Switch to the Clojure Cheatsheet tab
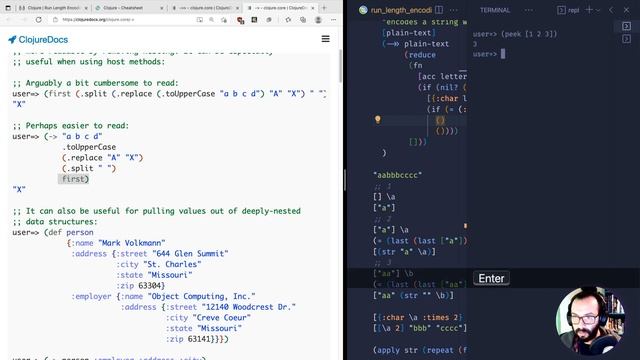Viewport: 640px width, 360px height. 128,8
